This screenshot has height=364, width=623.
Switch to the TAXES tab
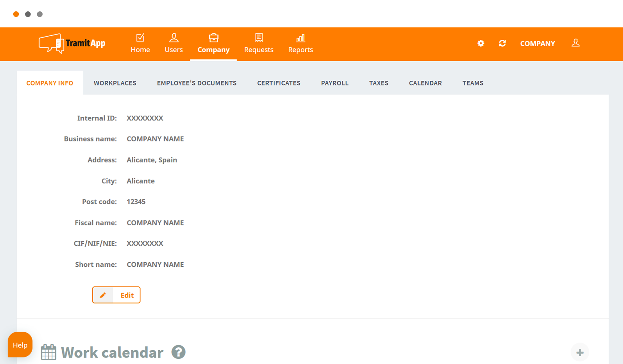coord(379,83)
